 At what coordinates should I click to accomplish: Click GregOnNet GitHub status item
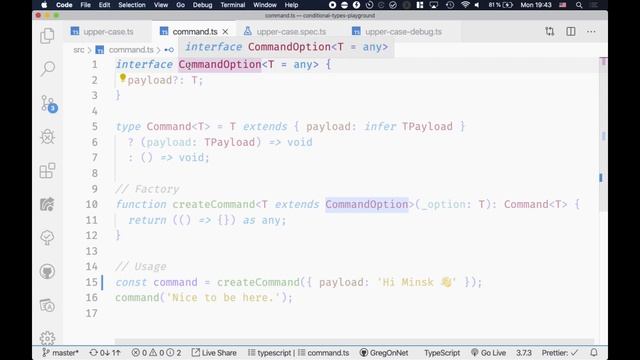point(384,353)
